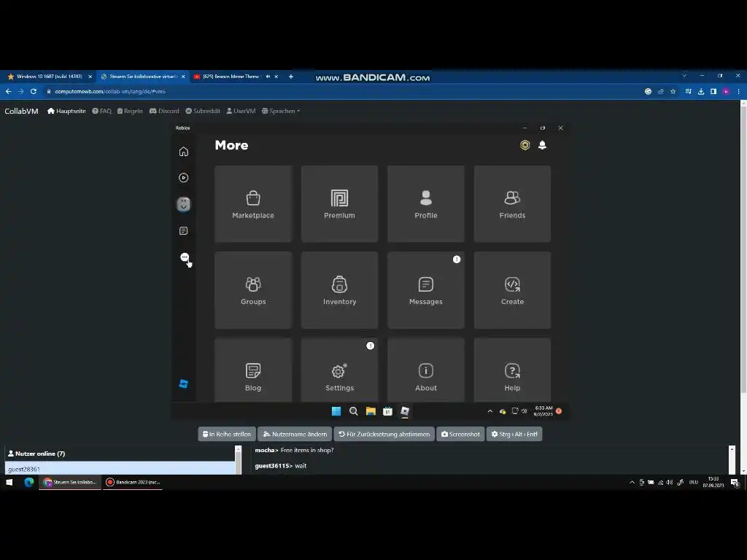747x560 pixels.
Task: Open the Premium tile
Action: coord(339,204)
